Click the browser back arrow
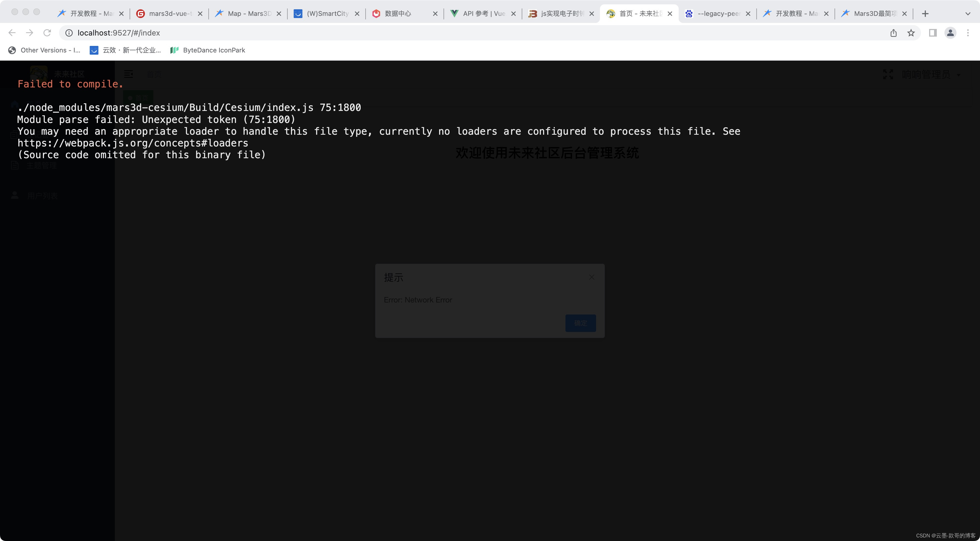980x541 pixels. point(12,33)
